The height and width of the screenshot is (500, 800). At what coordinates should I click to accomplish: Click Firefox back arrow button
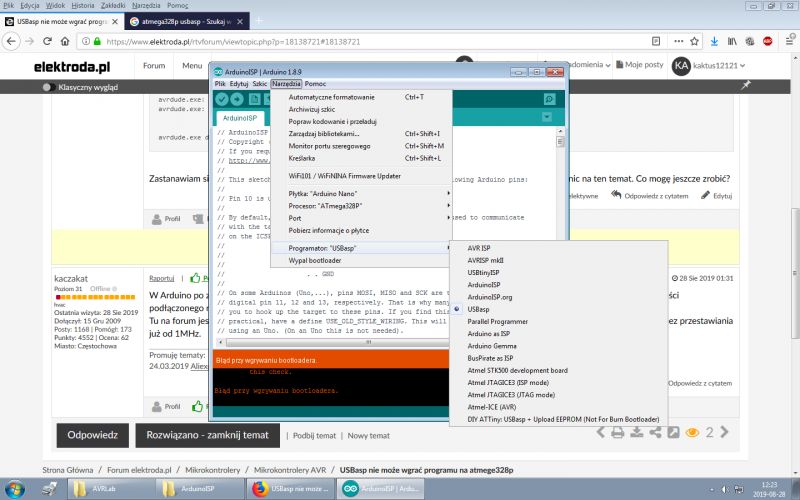(11, 41)
